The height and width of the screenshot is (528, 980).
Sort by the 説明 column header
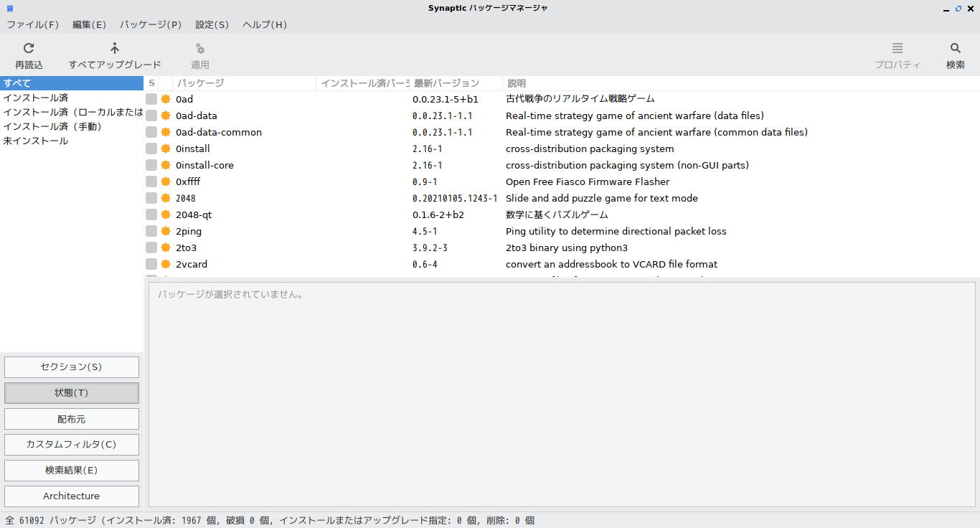pyautogui.click(x=741, y=83)
